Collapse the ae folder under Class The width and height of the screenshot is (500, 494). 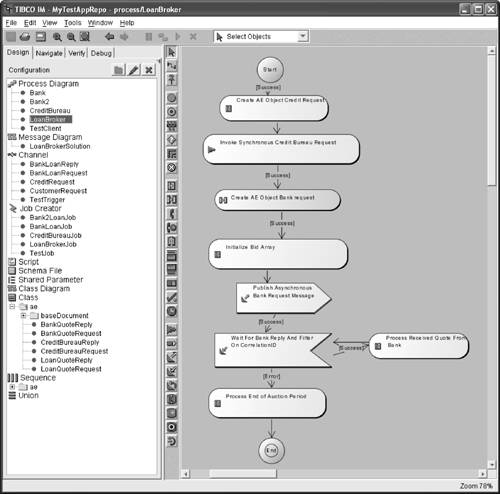[12, 307]
